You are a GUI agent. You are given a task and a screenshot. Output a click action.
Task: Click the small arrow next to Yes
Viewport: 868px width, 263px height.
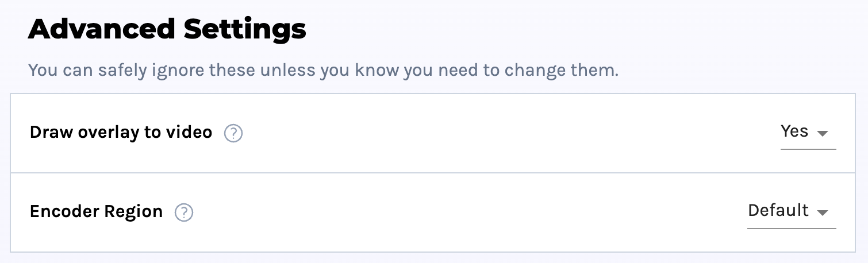coord(822,133)
